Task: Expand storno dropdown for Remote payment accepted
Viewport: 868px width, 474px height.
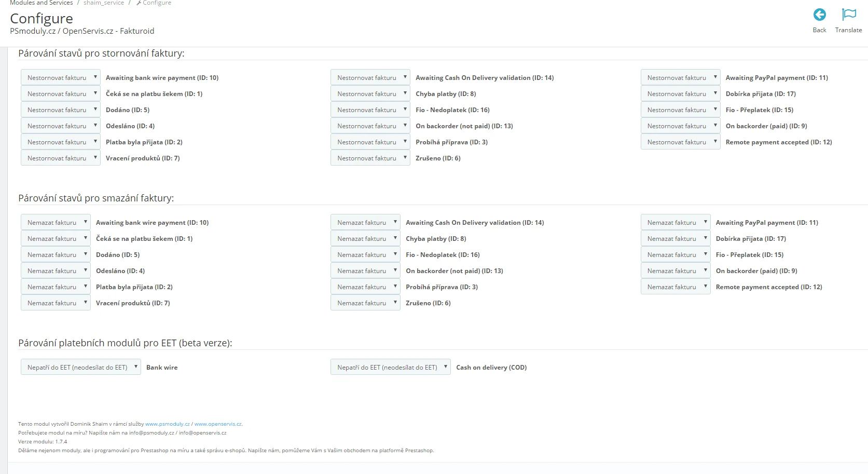Action: pyautogui.click(x=680, y=142)
